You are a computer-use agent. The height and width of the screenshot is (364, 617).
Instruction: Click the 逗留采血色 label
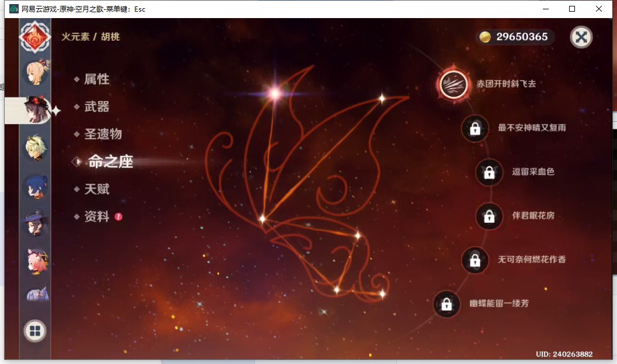click(533, 171)
